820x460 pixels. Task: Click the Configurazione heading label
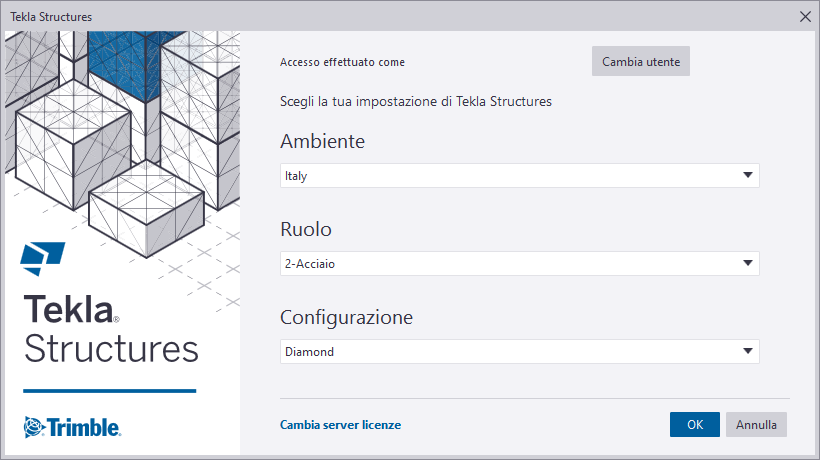point(346,317)
